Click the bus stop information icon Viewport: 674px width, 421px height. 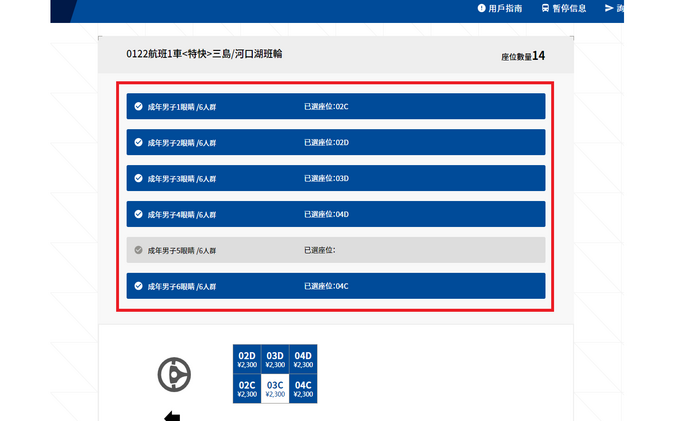point(545,8)
